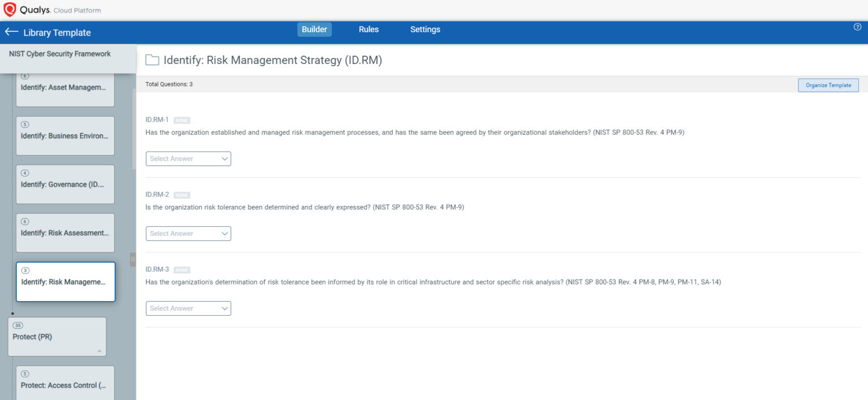Click the drag handle on the panel divider

(x=133, y=259)
